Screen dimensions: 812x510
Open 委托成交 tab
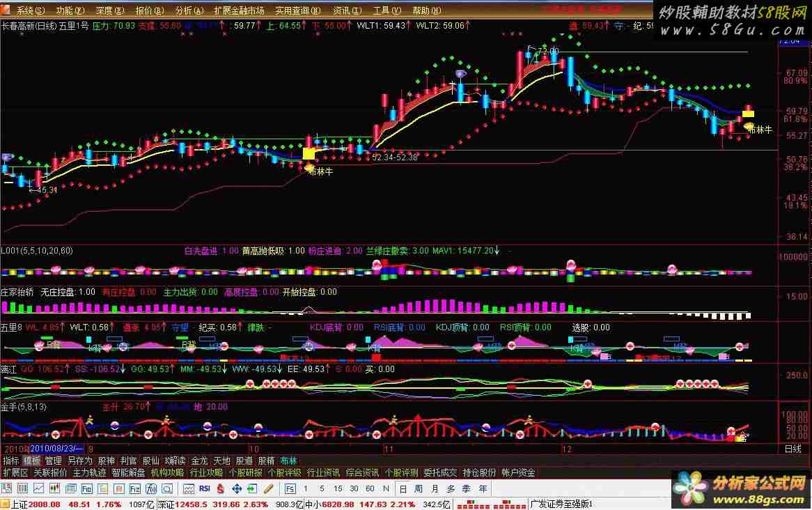point(440,472)
